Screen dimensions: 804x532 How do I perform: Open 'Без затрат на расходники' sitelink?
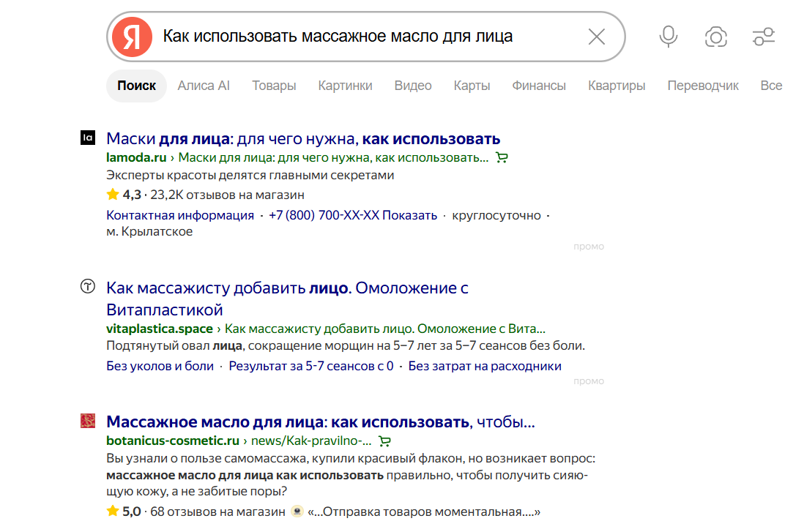click(485, 366)
